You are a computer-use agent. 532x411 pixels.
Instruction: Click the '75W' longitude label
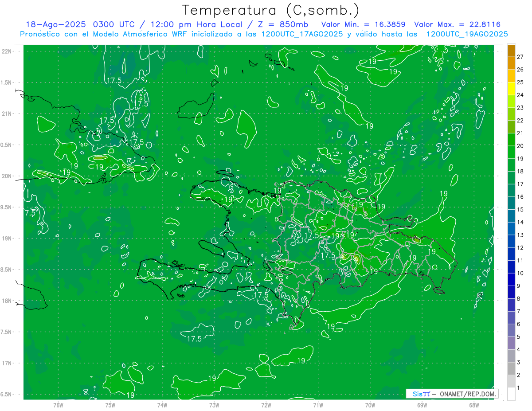(110, 405)
